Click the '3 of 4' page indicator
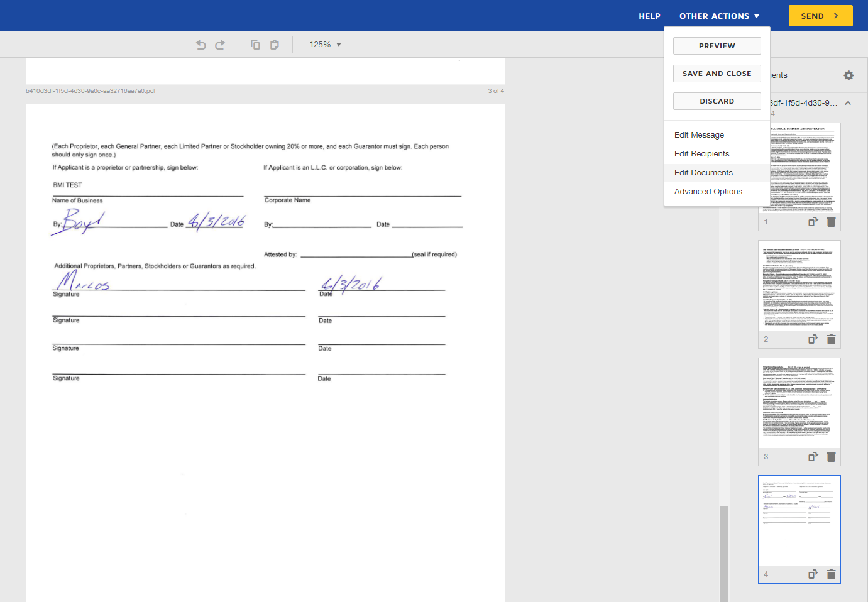Image resolution: width=868 pixels, height=602 pixels. 496,91
